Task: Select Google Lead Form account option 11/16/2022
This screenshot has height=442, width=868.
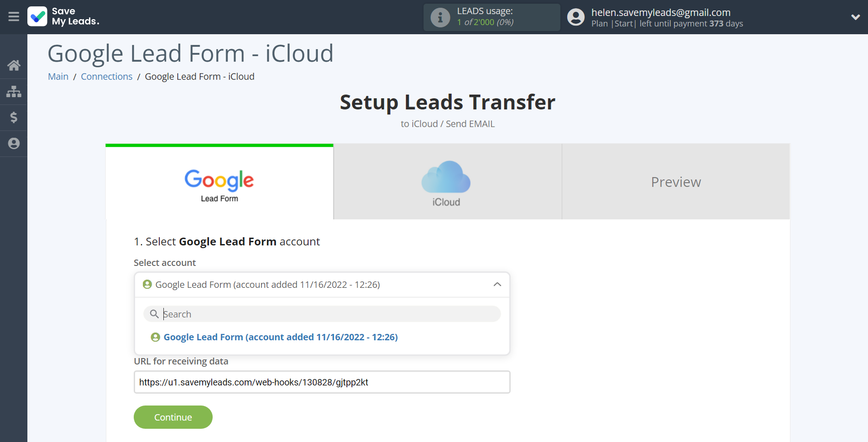Action: coord(274,337)
